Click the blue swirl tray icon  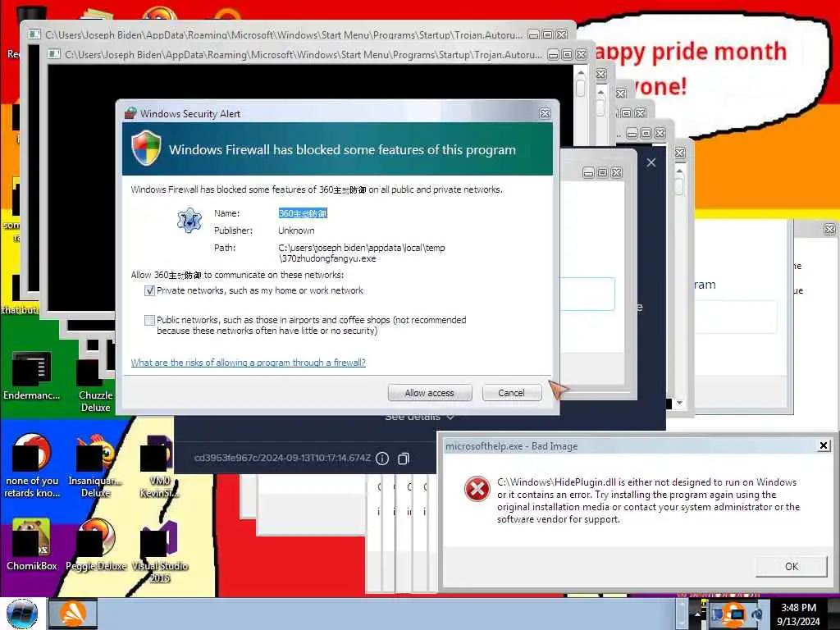(757, 614)
